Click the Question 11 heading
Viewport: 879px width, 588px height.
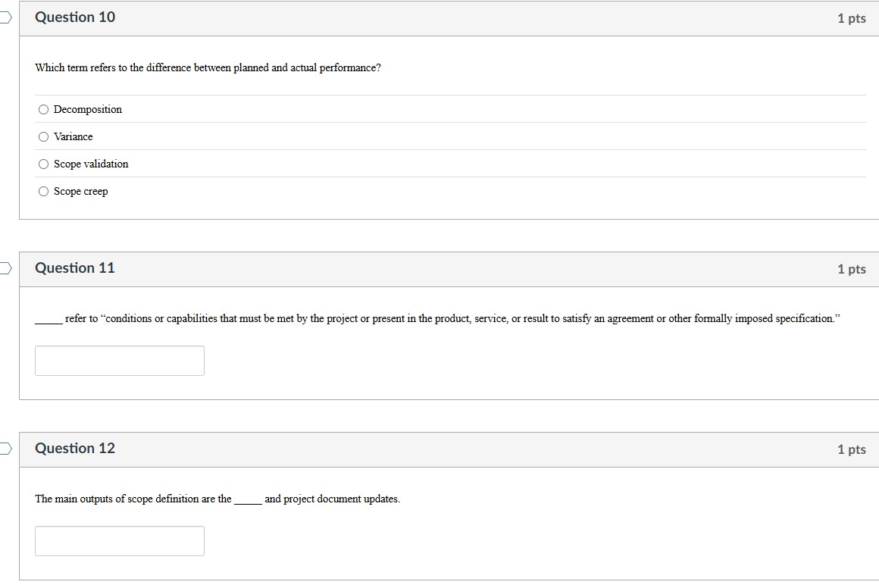tap(74, 268)
